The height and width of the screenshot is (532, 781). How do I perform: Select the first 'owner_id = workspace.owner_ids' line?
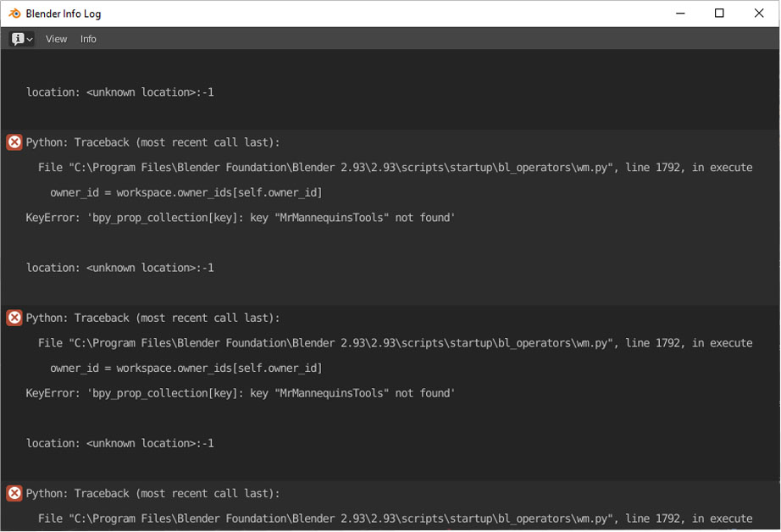(186, 193)
